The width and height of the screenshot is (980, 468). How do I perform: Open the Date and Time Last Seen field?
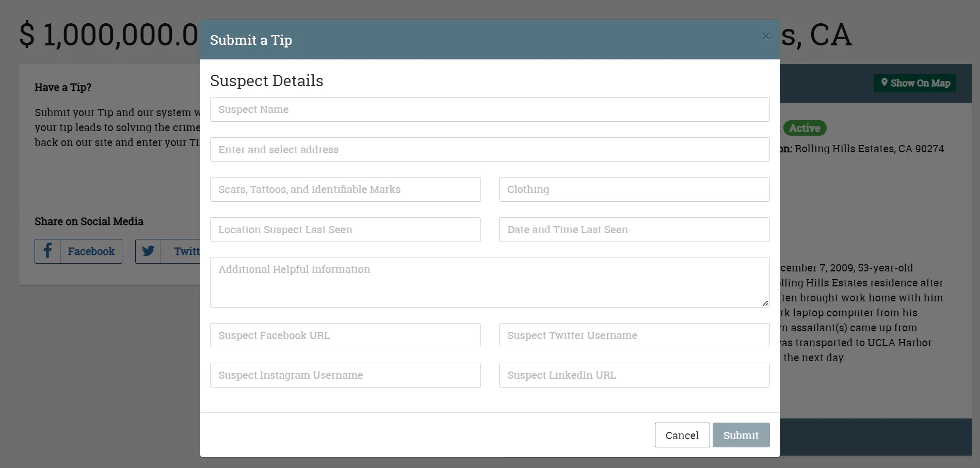(634, 230)
